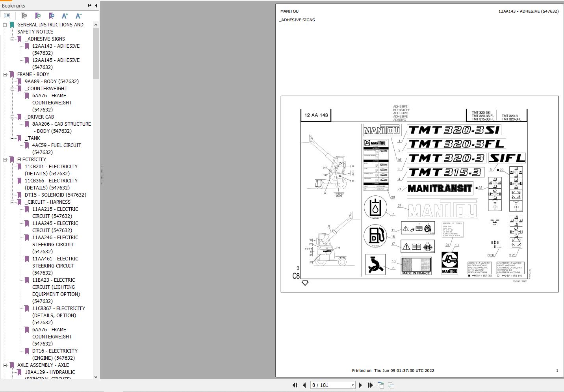Open bookmark DT15 - SOLENOID (547632)
The height and width of the screenshot is (392, 564).
point(56,195)
